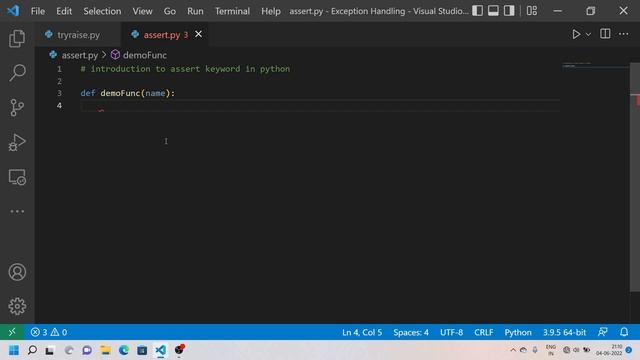Screen dimensions: 640x360
Task: Open remote window from green status icon
Action: (12, 332)
